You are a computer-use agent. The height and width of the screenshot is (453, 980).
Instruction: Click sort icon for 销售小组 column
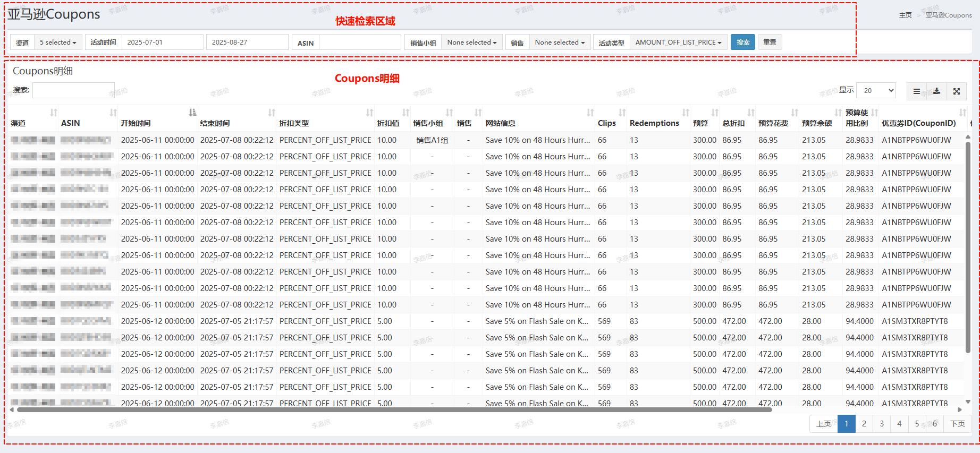point(449,113)
